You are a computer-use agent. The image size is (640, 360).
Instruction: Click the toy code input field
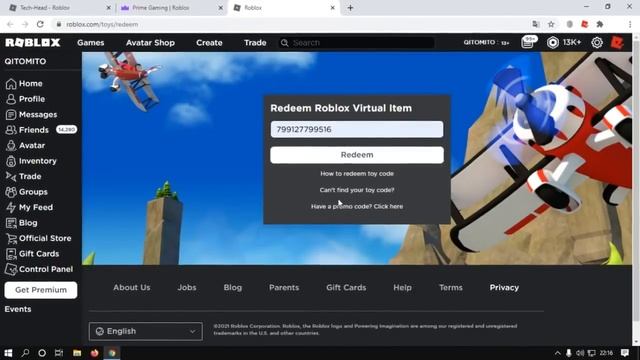pos(357,129)
